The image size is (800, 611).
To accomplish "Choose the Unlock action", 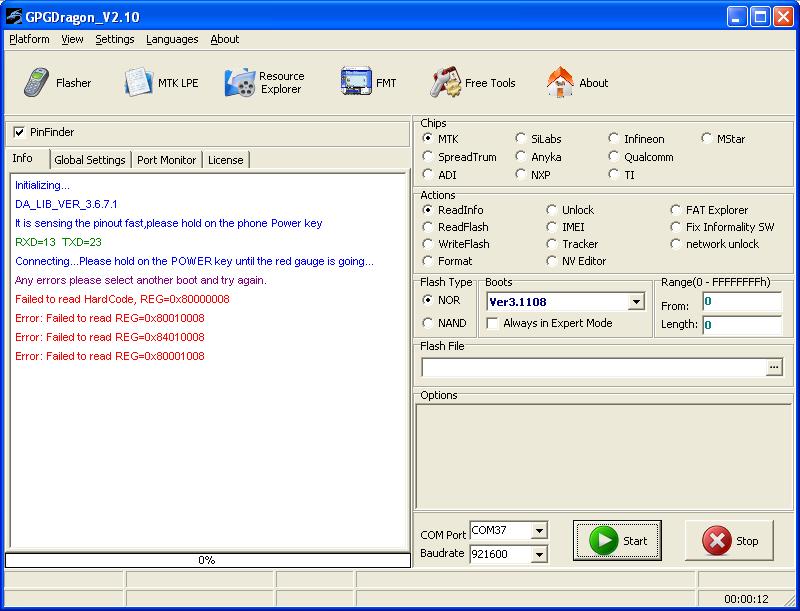I will (551, 210).
